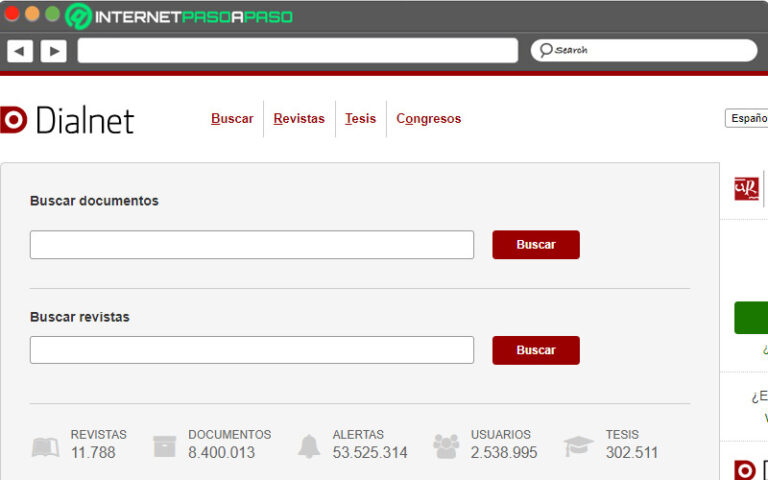Go to the Revistas menu item

click(299, 119)
